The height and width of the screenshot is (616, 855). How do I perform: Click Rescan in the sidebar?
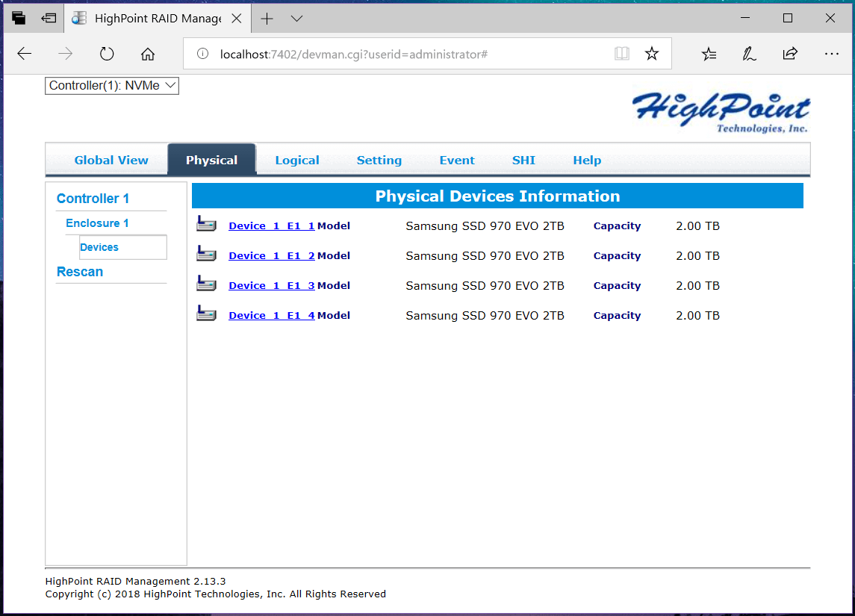(80, 272)
